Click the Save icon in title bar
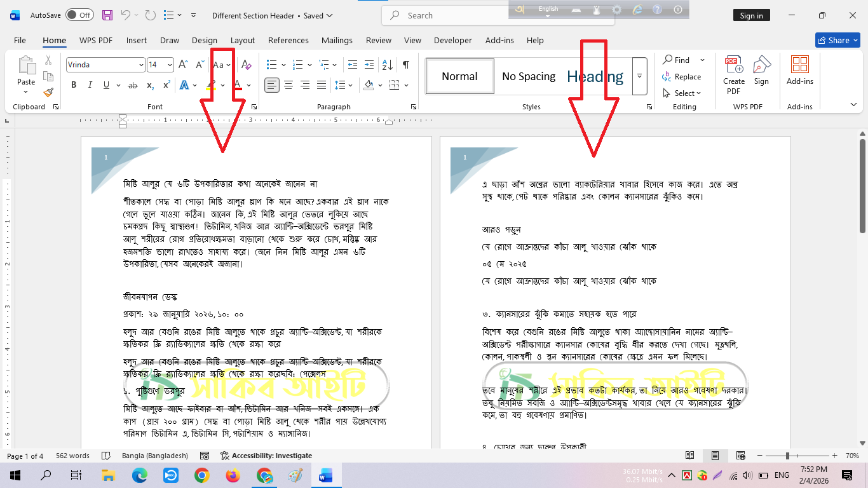This screenshot has height=488, width=868. coord(107,15)
